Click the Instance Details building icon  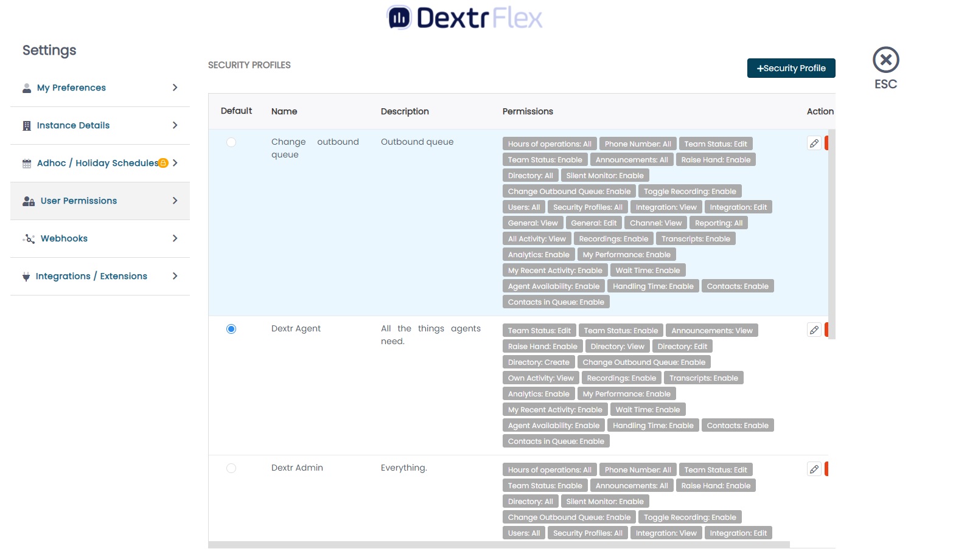pos(27,126)
